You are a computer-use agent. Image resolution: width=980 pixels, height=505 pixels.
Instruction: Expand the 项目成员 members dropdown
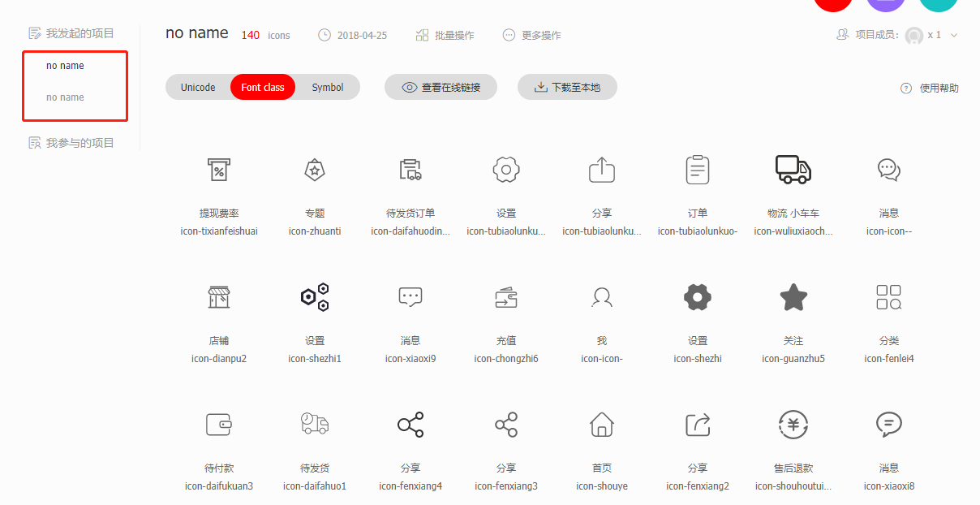click(x=953, y=36)
